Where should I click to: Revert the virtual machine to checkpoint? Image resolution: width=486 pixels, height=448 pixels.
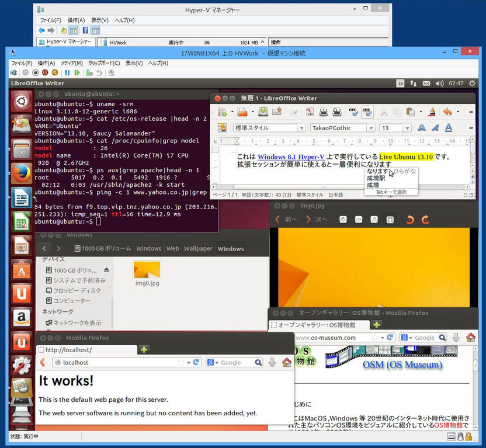pyautogui.click(x=99, y=73)
